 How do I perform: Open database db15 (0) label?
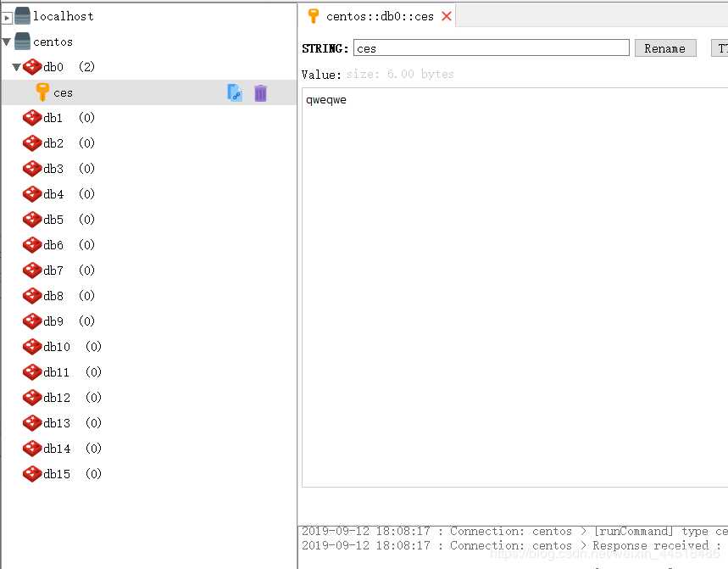coord(72,474)
